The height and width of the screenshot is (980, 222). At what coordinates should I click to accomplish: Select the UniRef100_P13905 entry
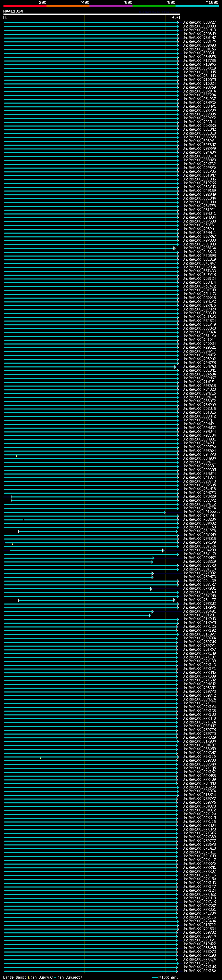click(x=199, y=64)
